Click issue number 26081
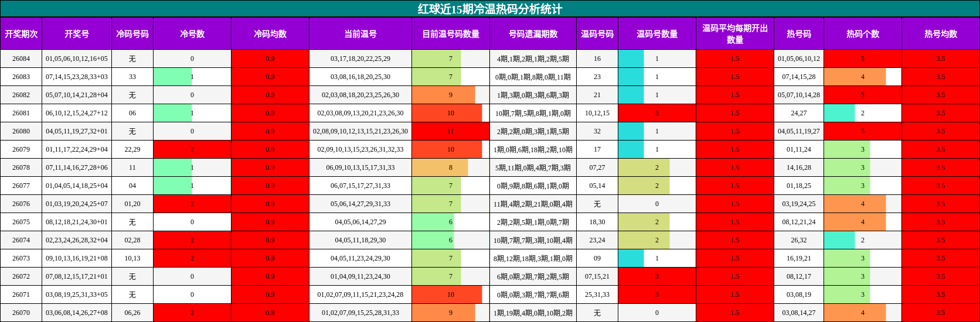Image resolution: width=980 pixels, height=322 pixels. coord(21,113)
